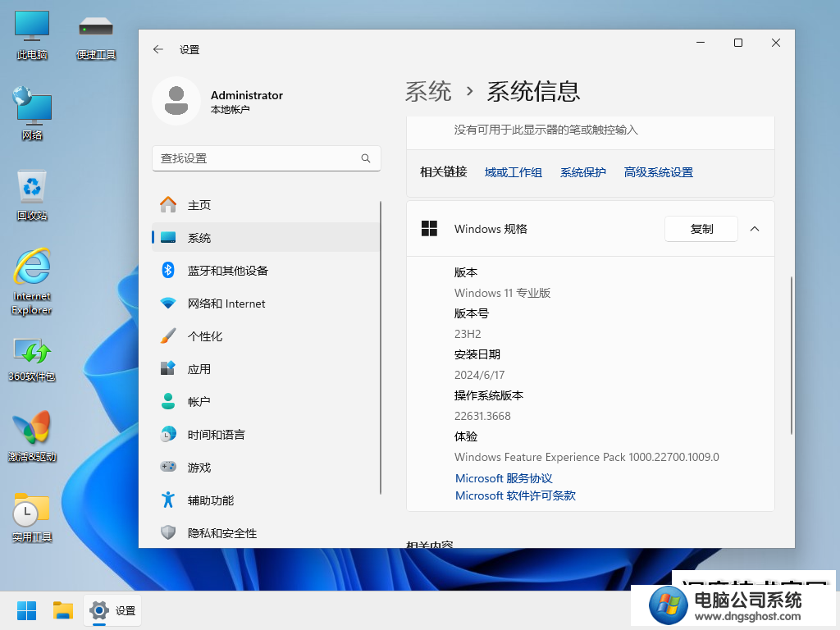
Task: Select 系统 in the settings sidebar
Action: click(267, 237)
